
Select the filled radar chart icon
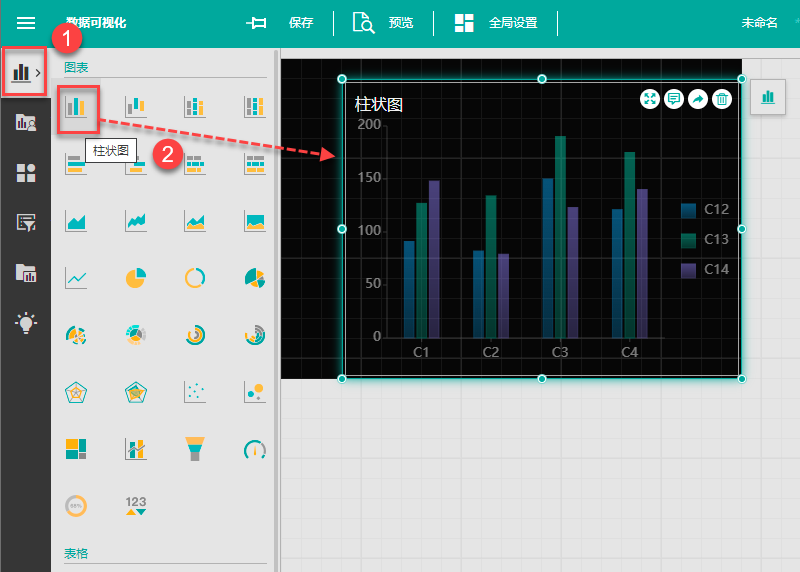(136, 392)
